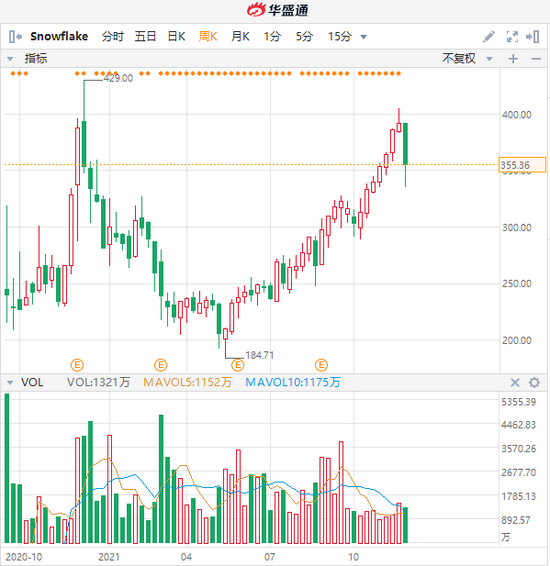Click the second earnings E marker

(161, 365)
